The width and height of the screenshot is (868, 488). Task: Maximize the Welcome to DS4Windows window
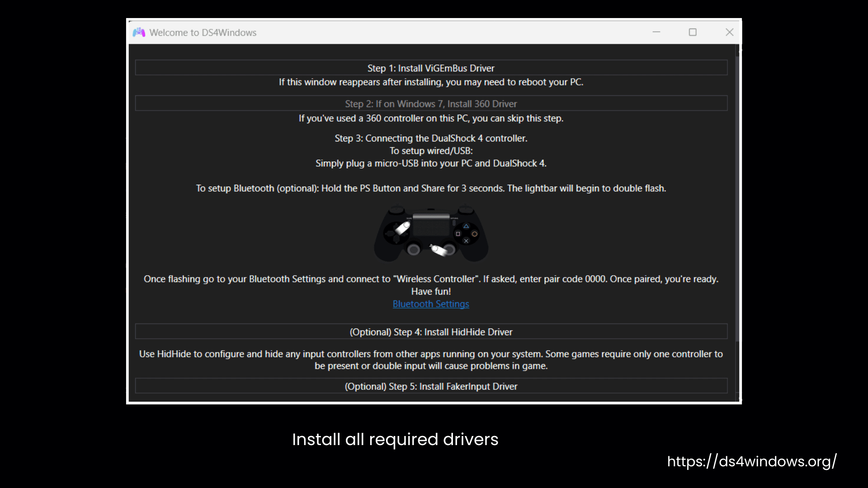(x=693, y=32)
